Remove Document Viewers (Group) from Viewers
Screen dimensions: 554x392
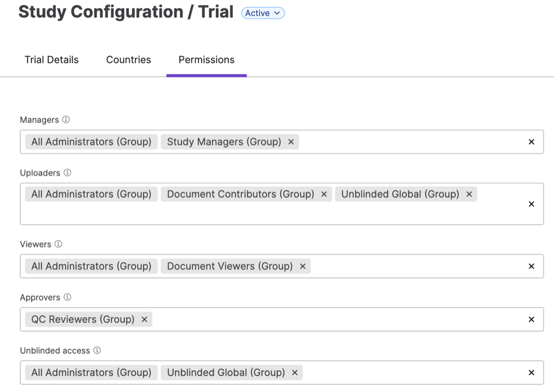point(303,266)
